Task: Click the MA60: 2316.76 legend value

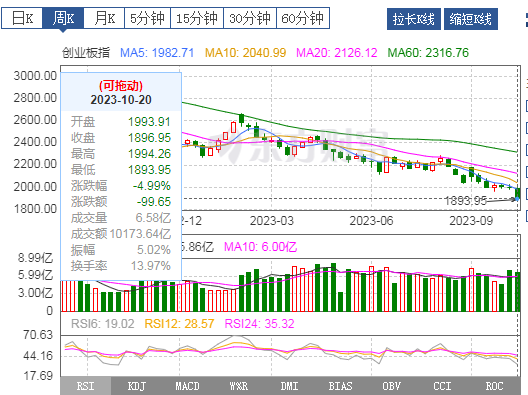Action: pyautogui.click(x=428, y=53)
